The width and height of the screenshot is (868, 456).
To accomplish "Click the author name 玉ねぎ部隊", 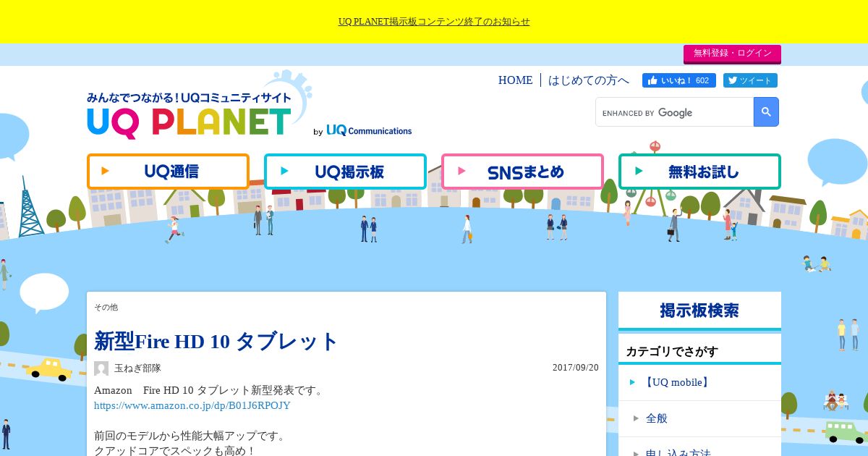I will [137, 368].
